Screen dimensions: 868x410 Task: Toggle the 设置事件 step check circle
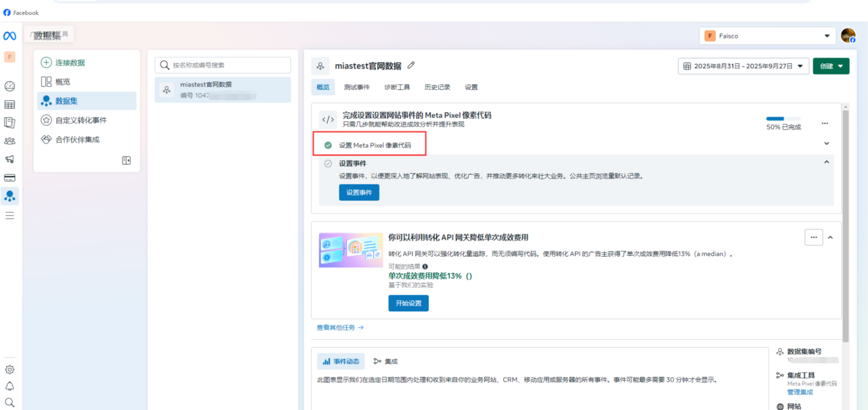pyautogui.click(x=328, y=164)
